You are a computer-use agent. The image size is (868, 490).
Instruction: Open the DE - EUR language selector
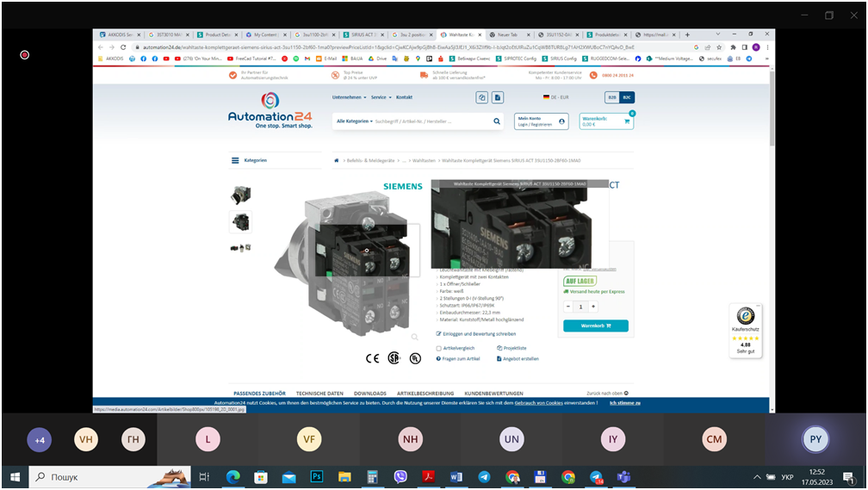coord(555,97)
